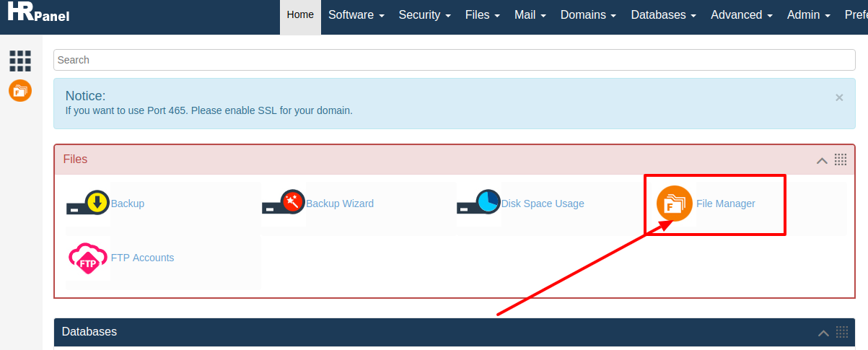Open the Software dropdown menu
This screenshot has height=350, width=868.
click(x=356, y=14)
